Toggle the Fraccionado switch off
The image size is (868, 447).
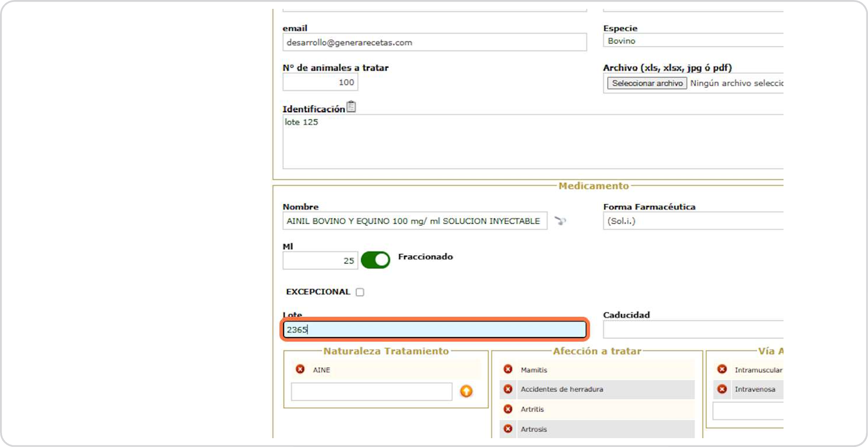[375, 260]
